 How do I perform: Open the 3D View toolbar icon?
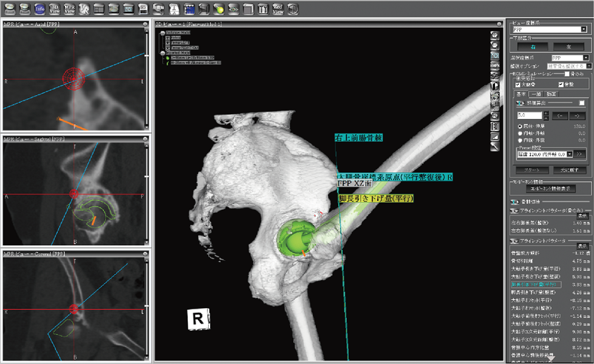tap(55, 8)
